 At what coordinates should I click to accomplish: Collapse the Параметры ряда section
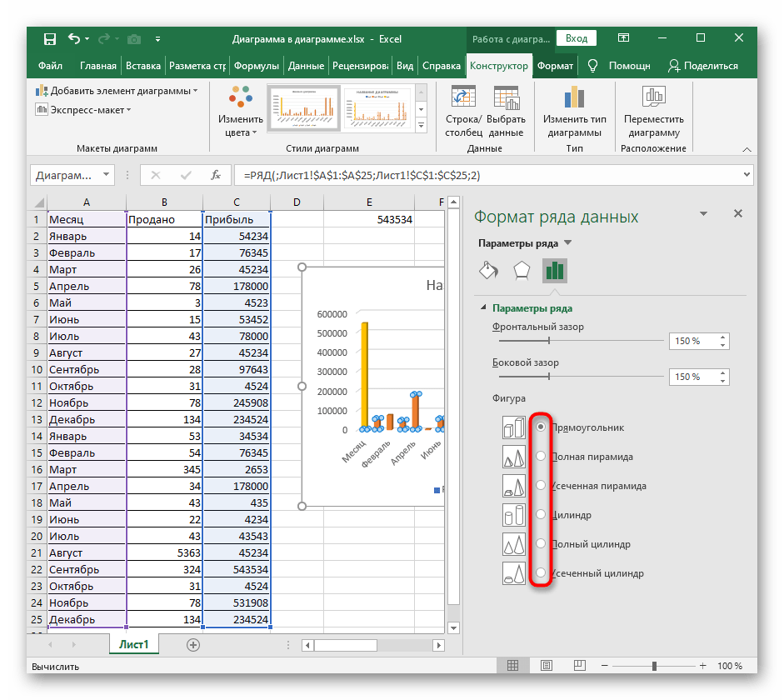(483, 307)
